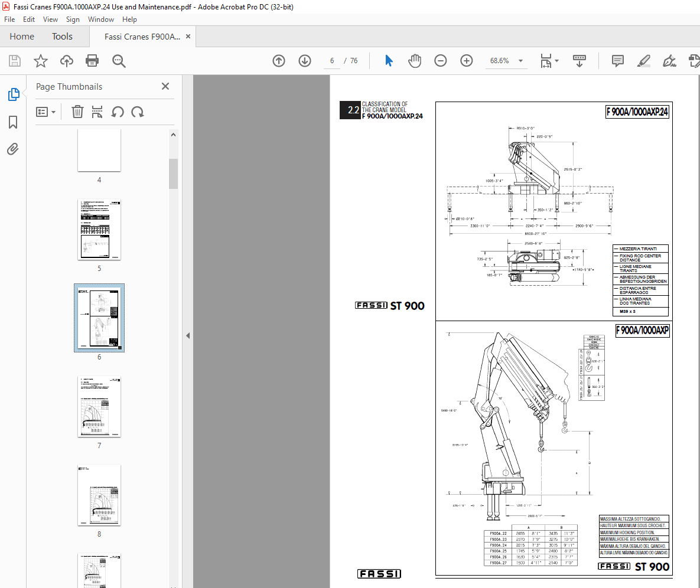700x588 pixels.
Task: Zoom out using the minus button
Action: (x=440, y=60)
